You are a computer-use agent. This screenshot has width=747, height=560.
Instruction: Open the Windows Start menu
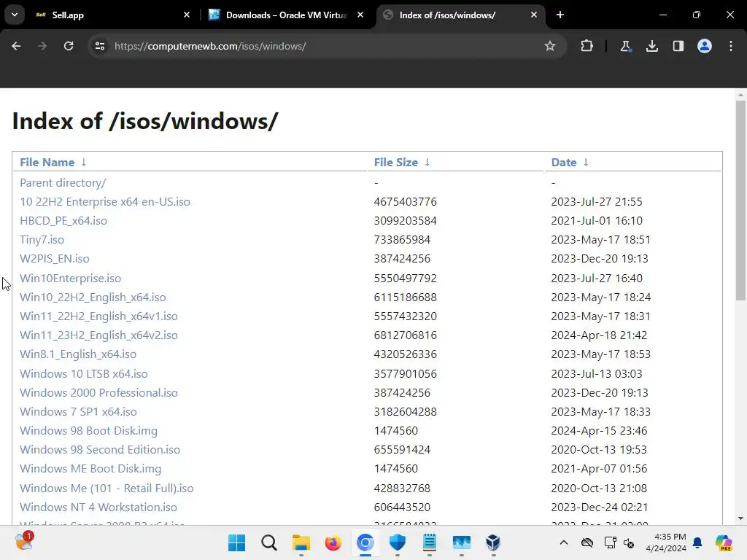237,542
